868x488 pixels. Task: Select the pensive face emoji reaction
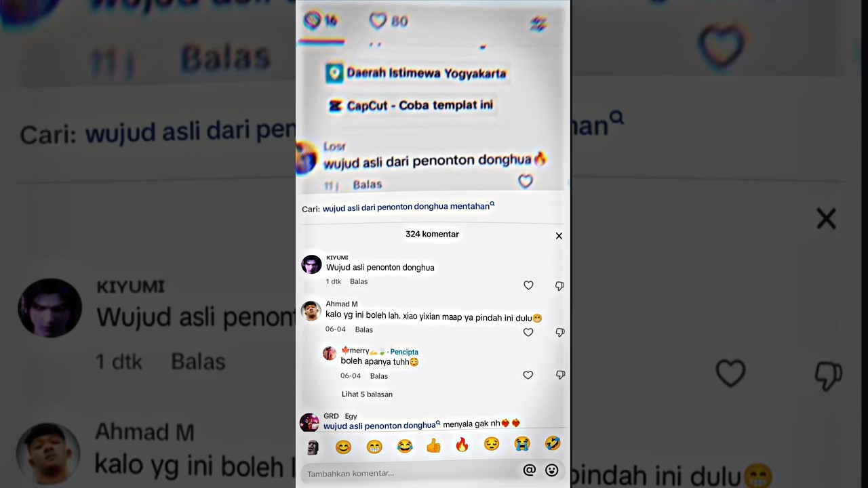(492, 444)
